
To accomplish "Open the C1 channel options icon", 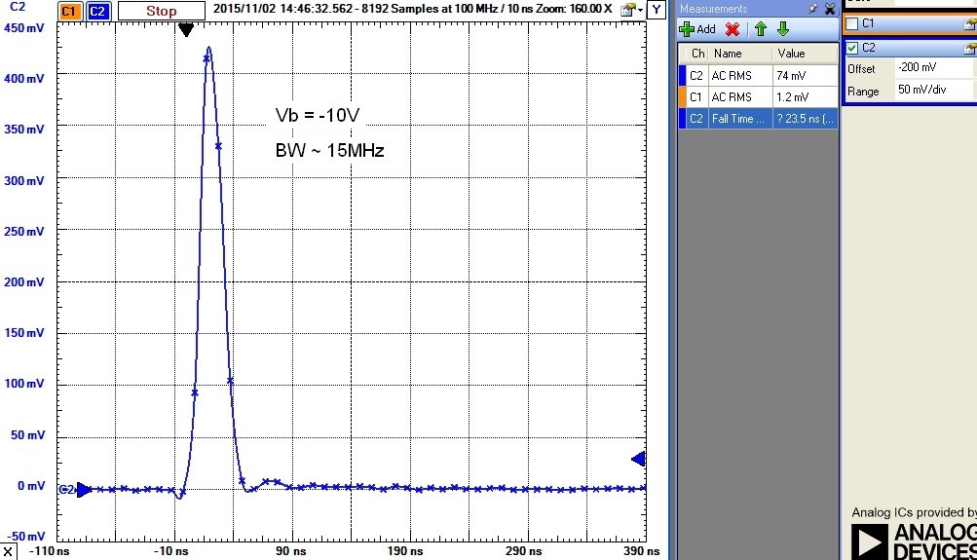I will pos(969,22).
